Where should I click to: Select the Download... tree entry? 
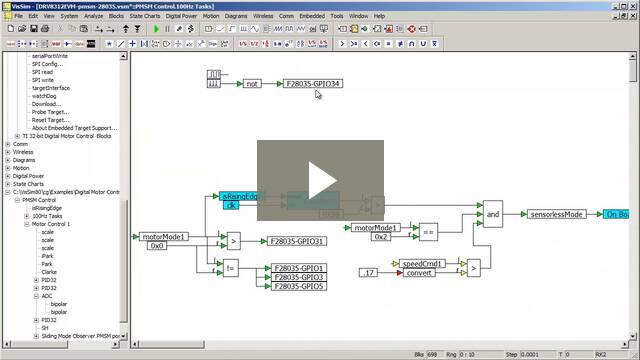tap(46, 104)
